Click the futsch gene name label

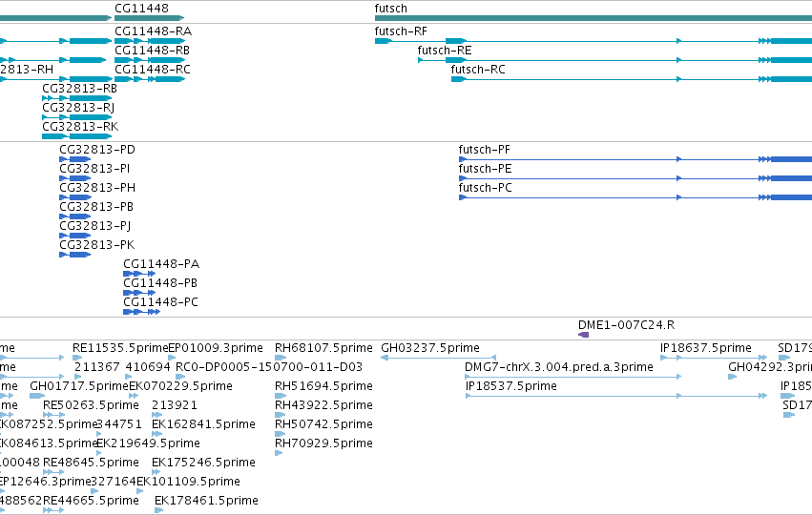click(x=391, y=9)
